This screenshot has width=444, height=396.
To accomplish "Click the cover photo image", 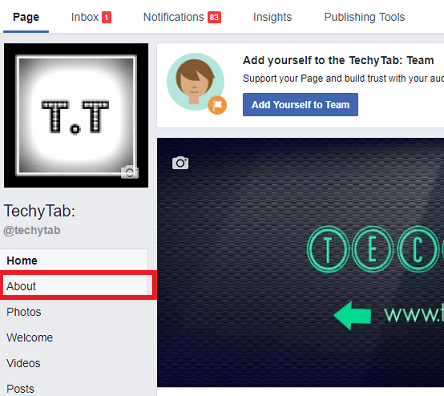I will (300, 263).
